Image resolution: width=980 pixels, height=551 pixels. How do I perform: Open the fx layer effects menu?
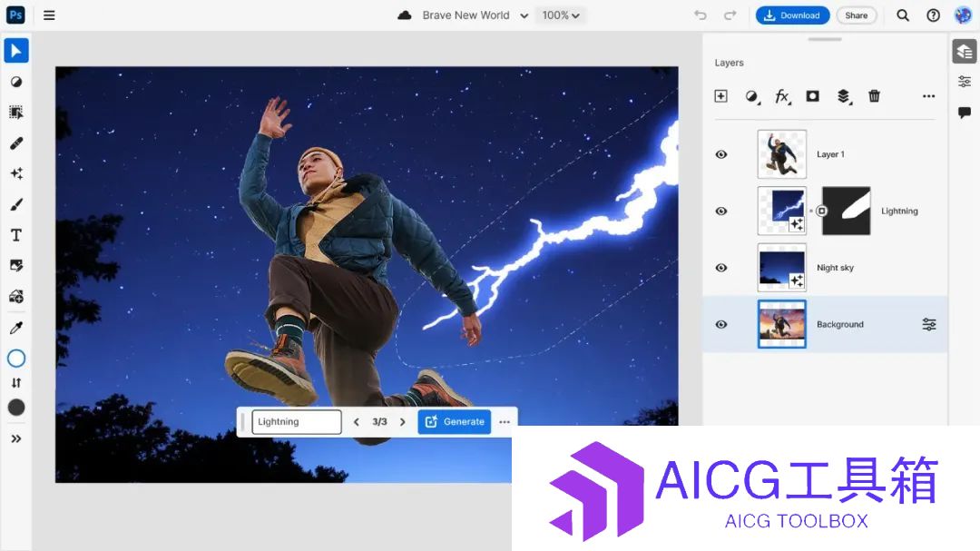782,96
